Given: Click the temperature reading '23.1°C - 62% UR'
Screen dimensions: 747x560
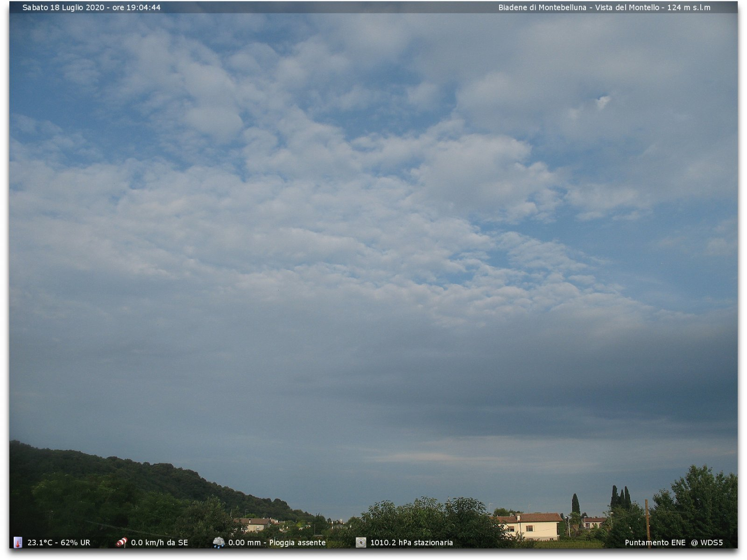Looking at the screenshot, I should pos(59,543).
